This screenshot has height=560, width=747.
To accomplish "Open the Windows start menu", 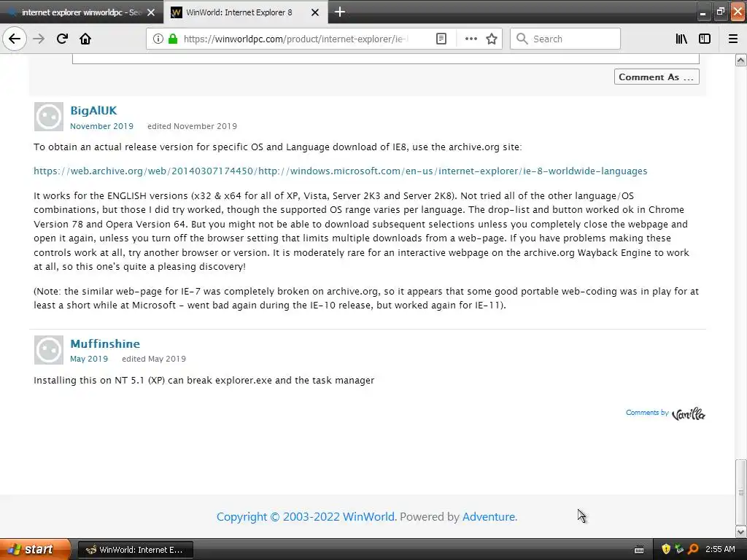I will pyautogui.click(x=34, y=550).
